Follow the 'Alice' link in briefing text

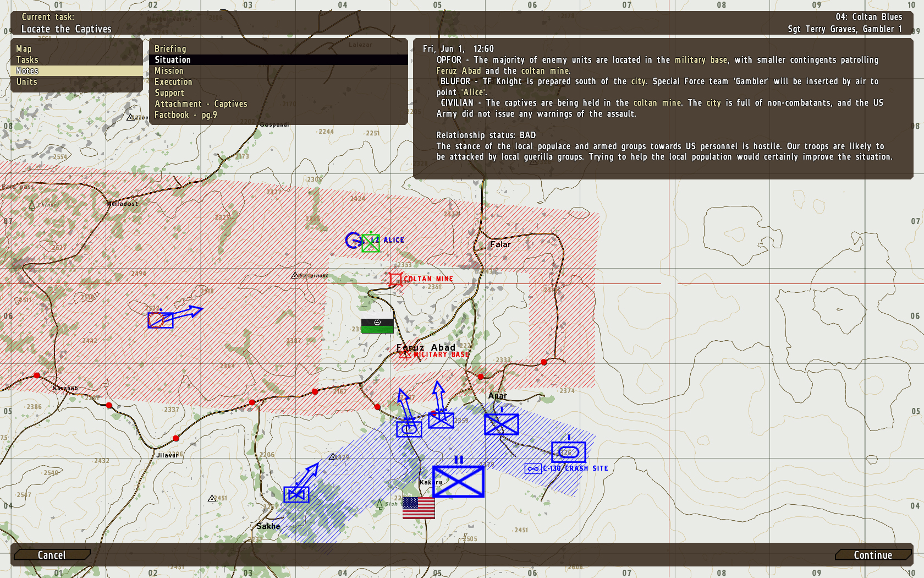point(473,92)
